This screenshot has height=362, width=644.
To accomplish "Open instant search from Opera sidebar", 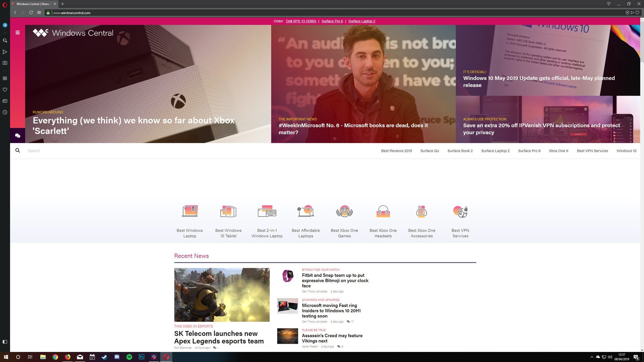I will pos(5,41).
